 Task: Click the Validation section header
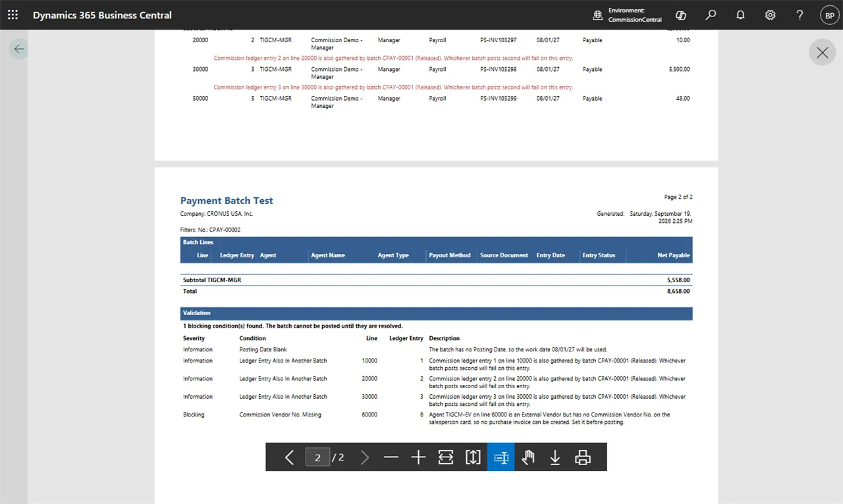pyautogui.click(x=436, y=313)
